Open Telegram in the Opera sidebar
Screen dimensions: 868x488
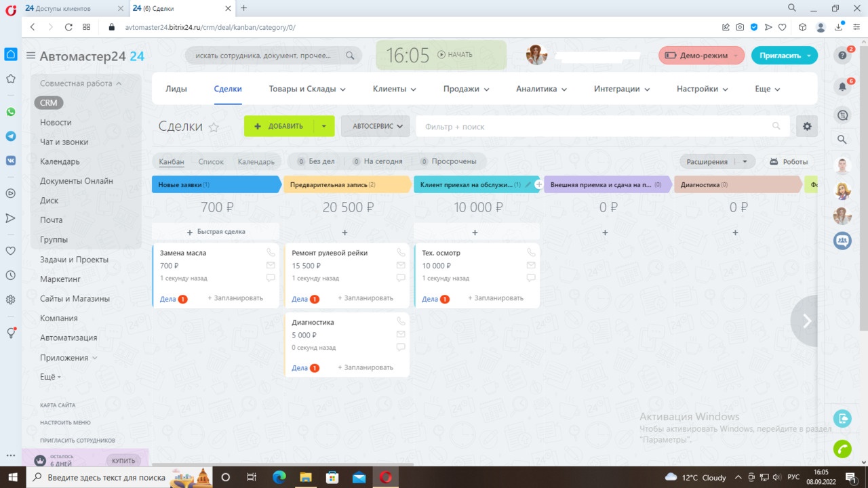click(11, 136)
